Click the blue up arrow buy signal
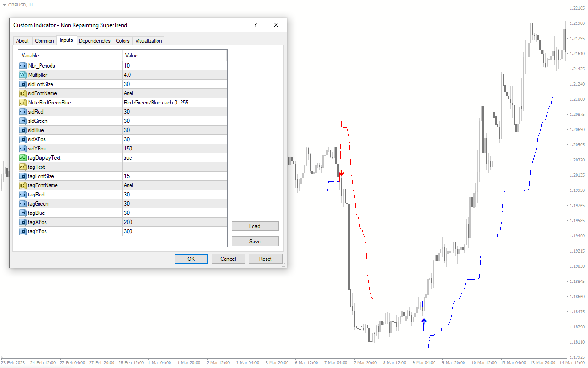 point(424,321)
